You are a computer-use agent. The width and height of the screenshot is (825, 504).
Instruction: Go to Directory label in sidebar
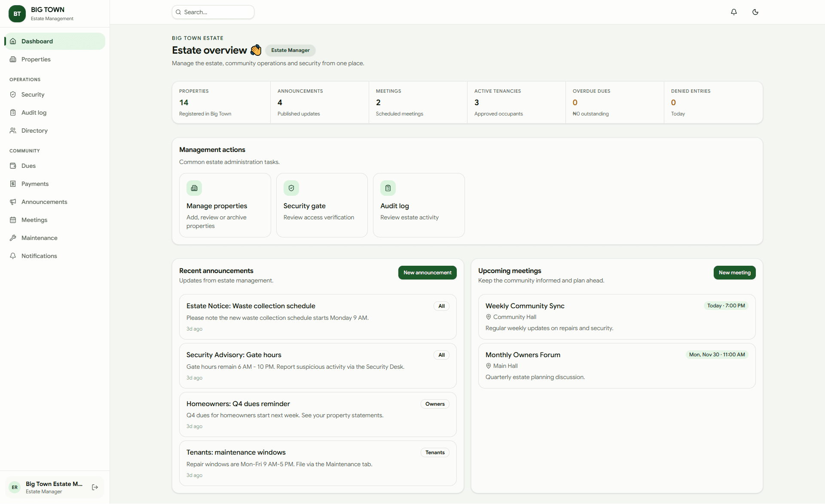pos(34,131)
